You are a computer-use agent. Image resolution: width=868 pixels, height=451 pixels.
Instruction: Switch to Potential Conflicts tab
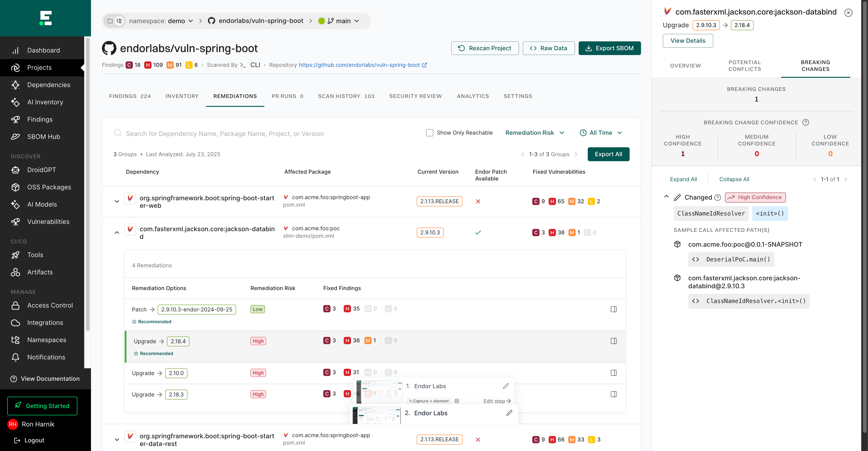pos(744,66)
